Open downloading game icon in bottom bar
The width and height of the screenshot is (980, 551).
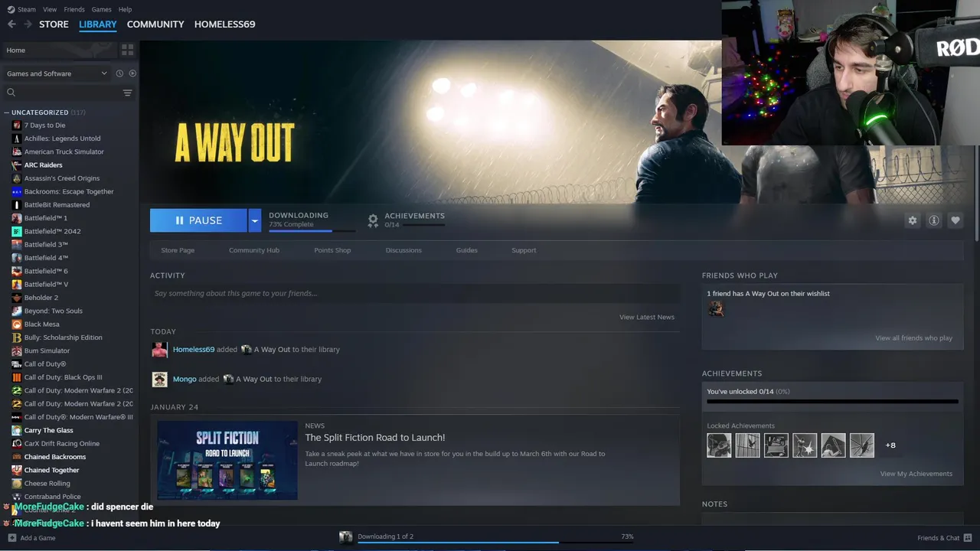[x=346, y=537]
